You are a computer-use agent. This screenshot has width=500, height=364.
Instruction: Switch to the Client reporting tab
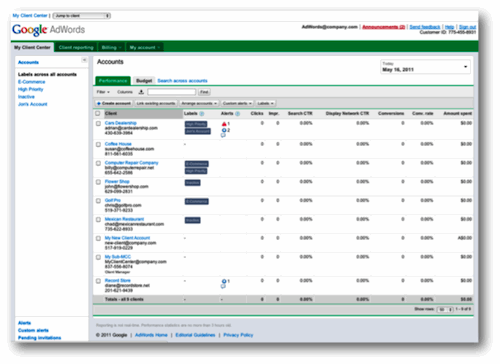(x=76, y=47)
